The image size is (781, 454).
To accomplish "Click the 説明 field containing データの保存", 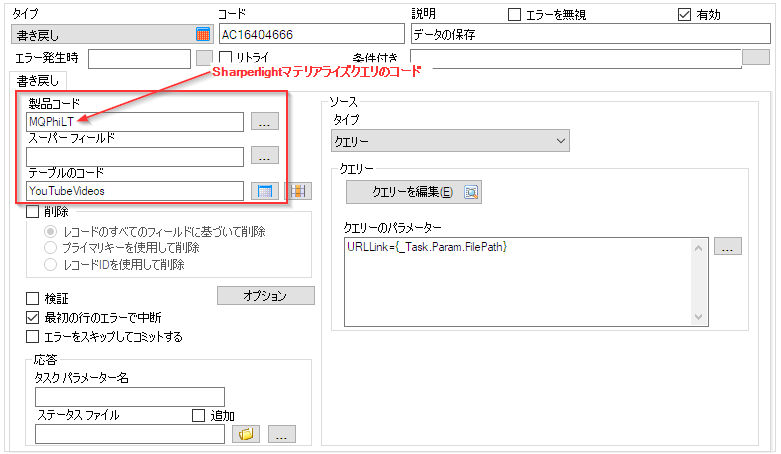I will tap(591, 34).
